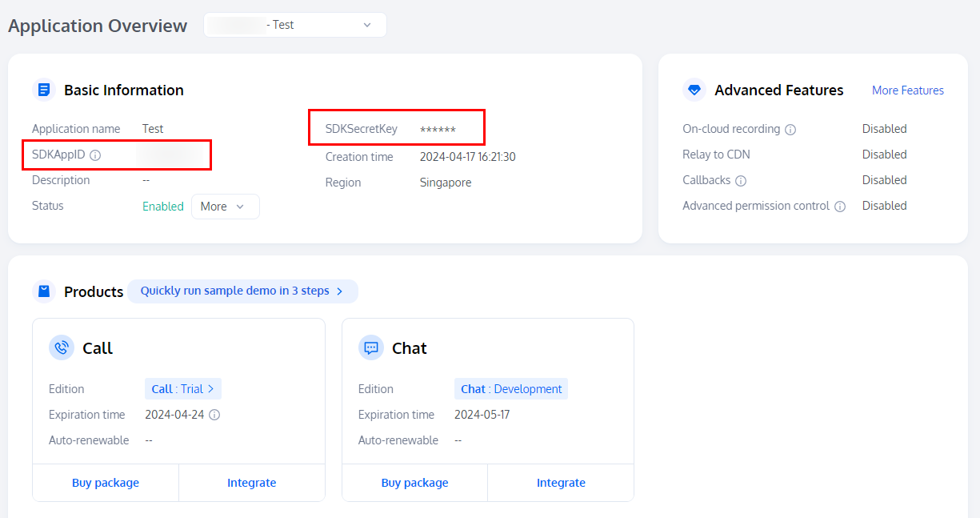Expand the More status dropdown

(x=225, y=207)
